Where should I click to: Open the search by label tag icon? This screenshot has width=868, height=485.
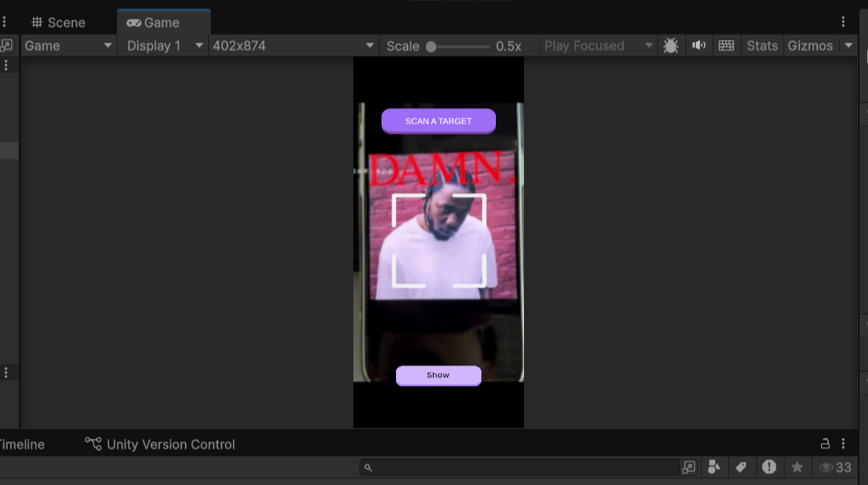[x=741, y=467]
